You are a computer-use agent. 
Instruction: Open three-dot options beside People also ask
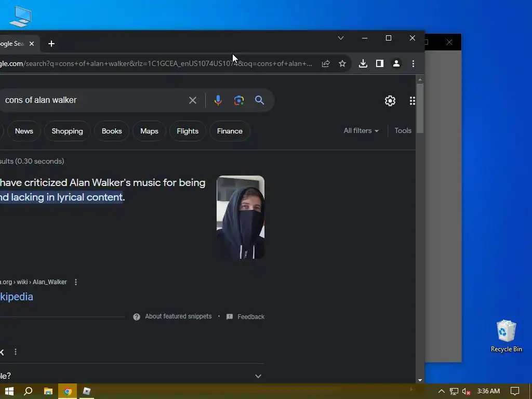point(15,352)
